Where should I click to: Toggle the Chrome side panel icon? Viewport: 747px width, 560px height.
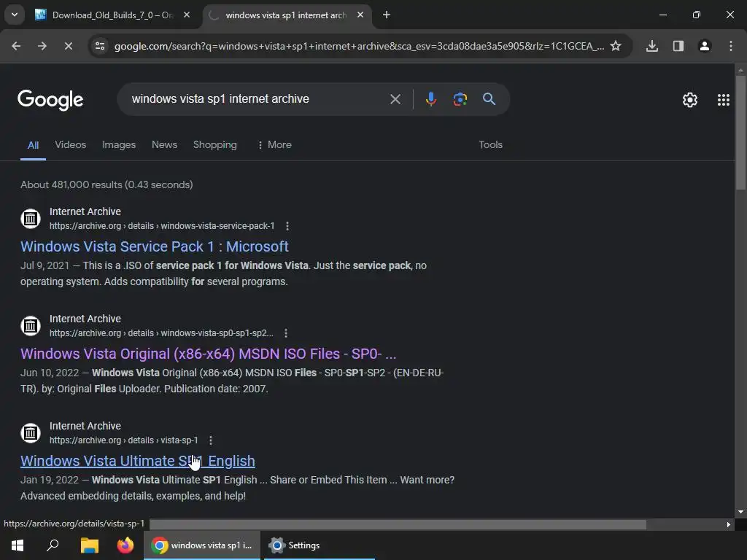tap(678, 46)
